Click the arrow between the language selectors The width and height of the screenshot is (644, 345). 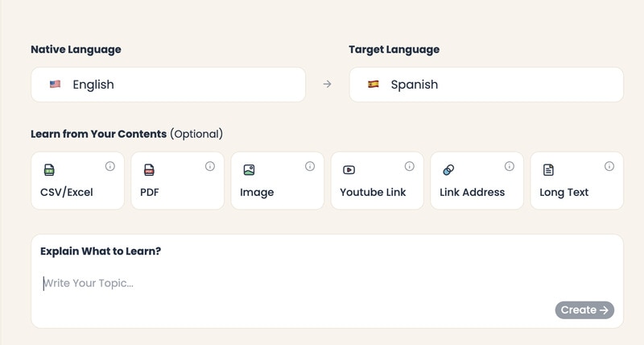tap(327, 85)
